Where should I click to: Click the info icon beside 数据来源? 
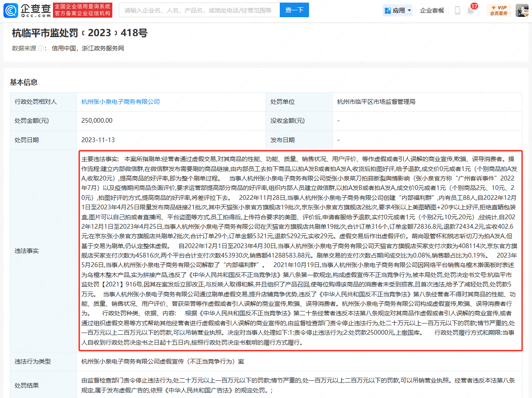(x=42, y=48)
